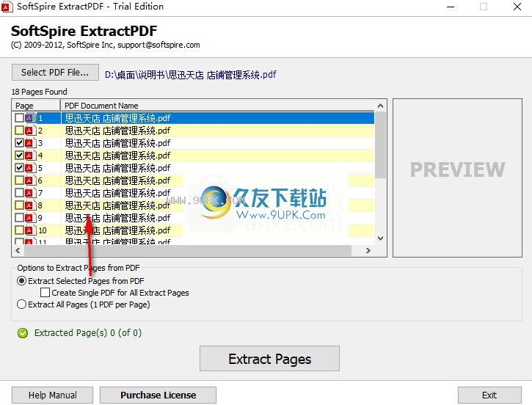Check the checkbox for page 9
Image resolution: width=532 pixels, height=405 pixels.
19,218
